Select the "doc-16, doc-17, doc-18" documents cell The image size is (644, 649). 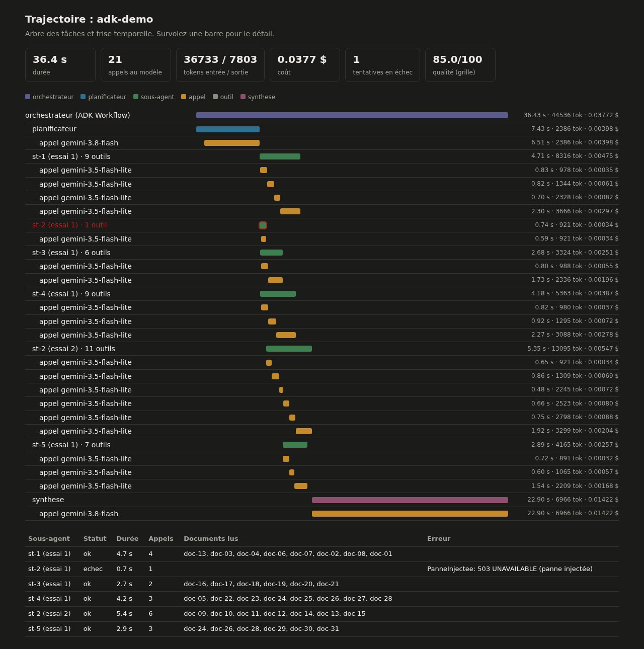261,584
